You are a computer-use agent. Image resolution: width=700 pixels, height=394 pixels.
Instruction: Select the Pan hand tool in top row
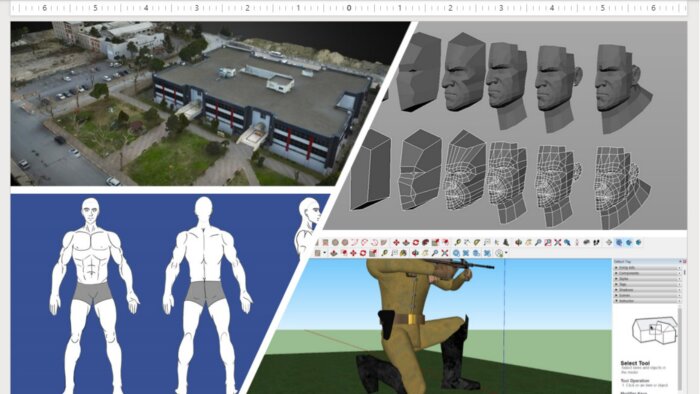[x=529, y=242]
